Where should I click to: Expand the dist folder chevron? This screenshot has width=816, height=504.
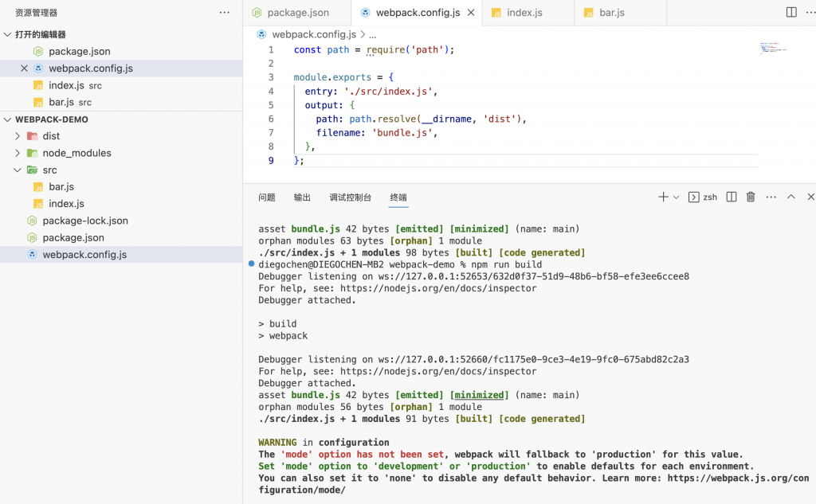tap(18, 136)
